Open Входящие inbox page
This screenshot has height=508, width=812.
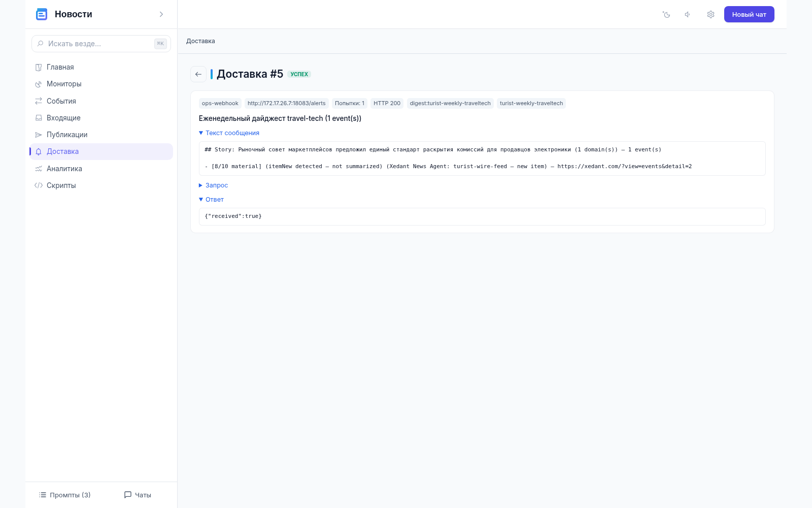(101, 118)
